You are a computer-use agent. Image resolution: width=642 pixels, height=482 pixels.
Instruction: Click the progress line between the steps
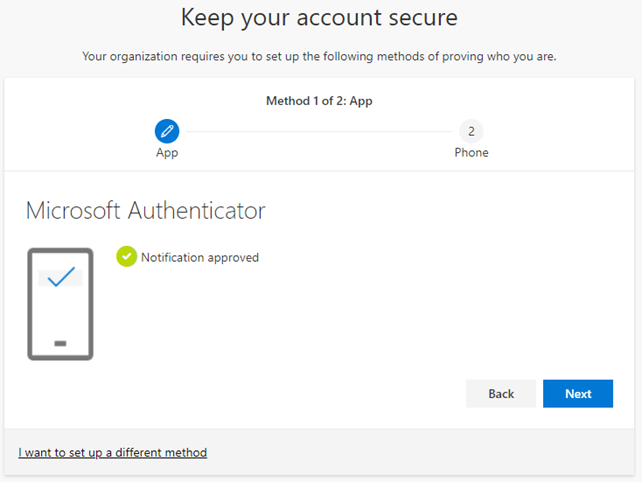click(x=318, y=131)
